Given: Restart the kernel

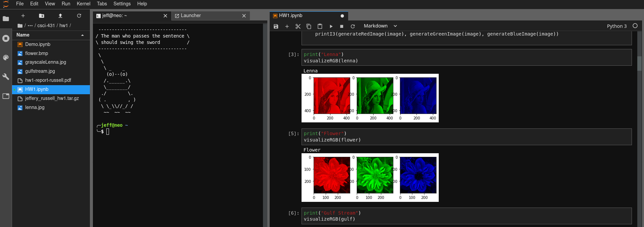Looking at the screenshot, I should click(353, 26).
